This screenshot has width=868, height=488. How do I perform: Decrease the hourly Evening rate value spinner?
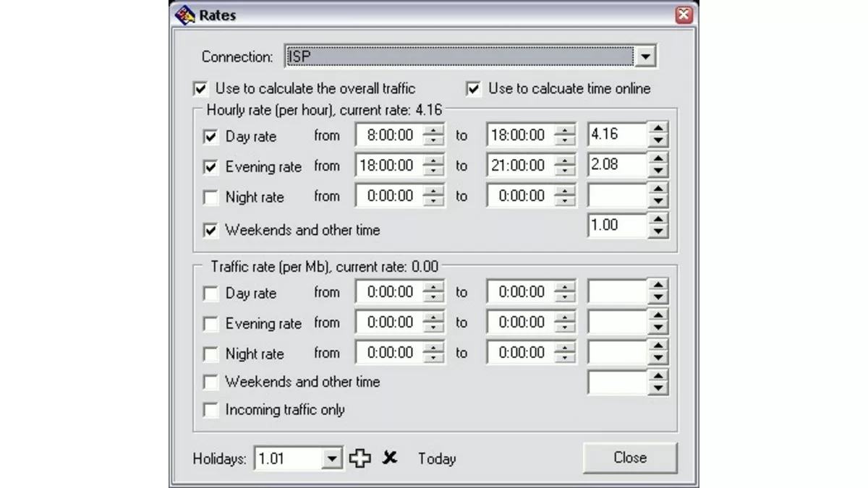click(658, 172)
